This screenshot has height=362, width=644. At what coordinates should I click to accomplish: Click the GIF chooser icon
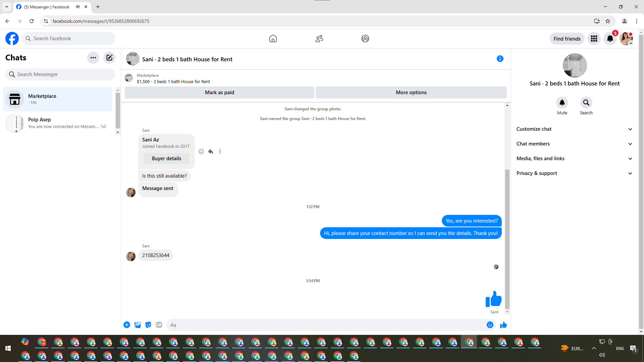pyautogui.click(x=159, y=325)
